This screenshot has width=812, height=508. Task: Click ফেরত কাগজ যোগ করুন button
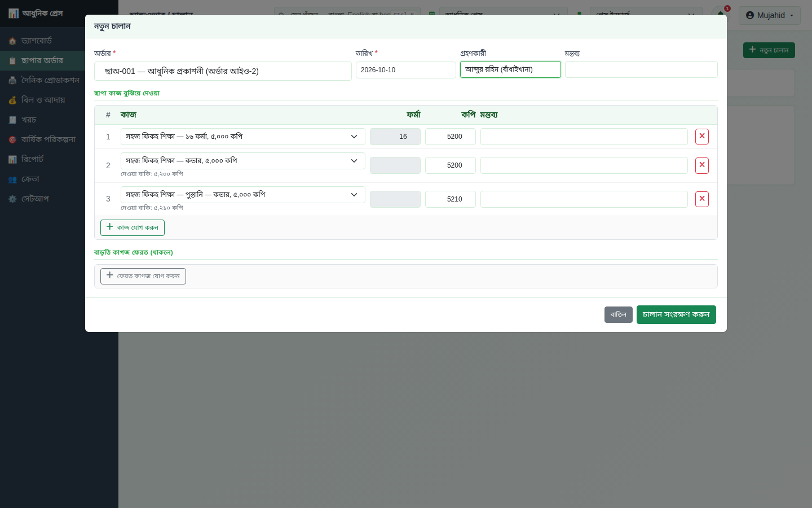pos(143,276)
